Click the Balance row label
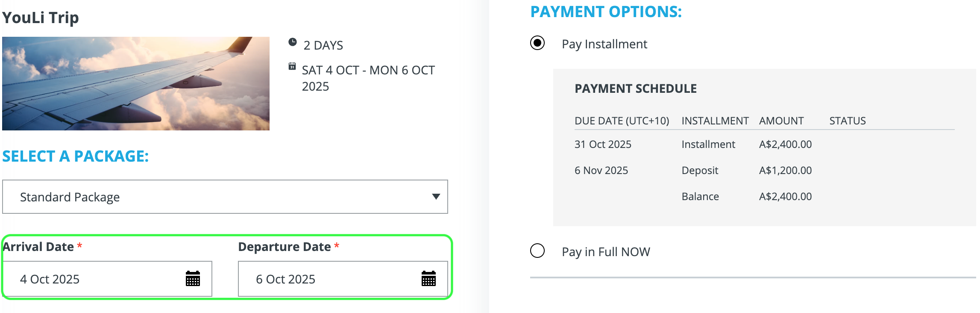 700,197
